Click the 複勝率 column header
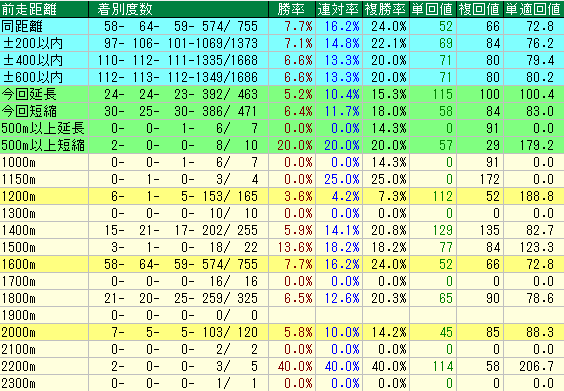This screenshot has width=564, height=391. (385, 9)
